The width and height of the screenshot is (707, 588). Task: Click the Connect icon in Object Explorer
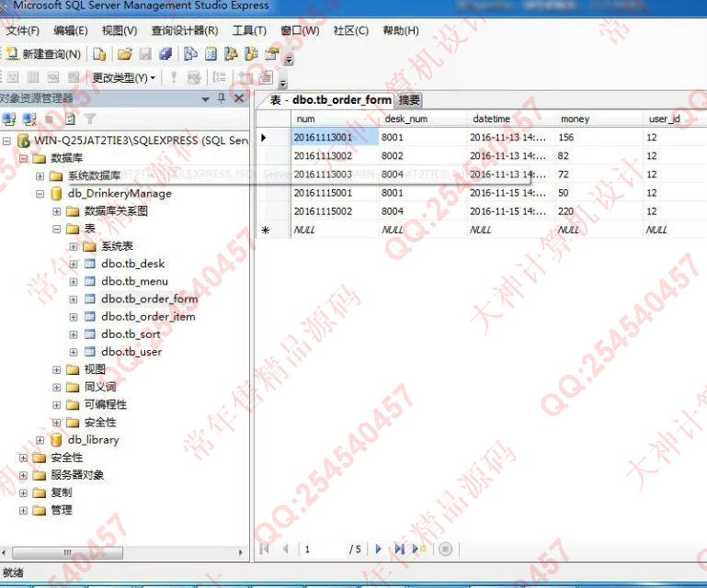[x=9, y=119]
